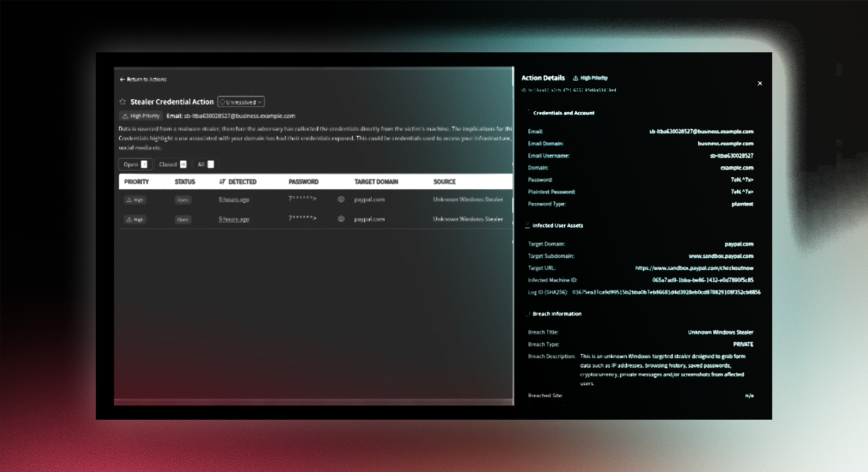Click the Email address beside High Priority badge
The image size is (868, 472).
point(231,116)
